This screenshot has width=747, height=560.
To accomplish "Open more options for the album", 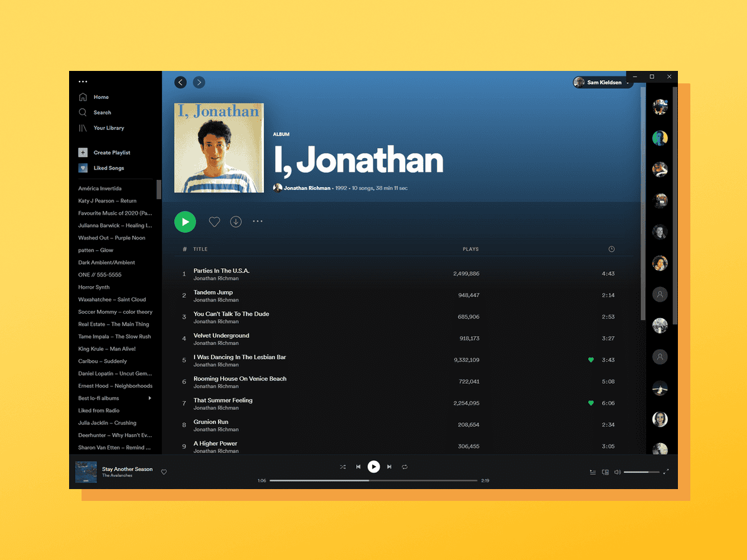I will tap(258, 222).
